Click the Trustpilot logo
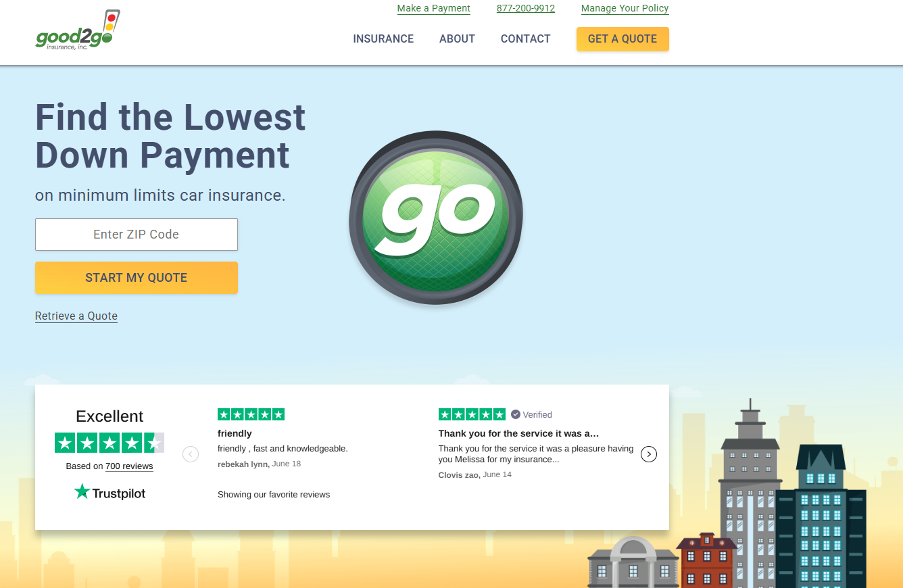The image size is (903, 588). pos(109,493)
